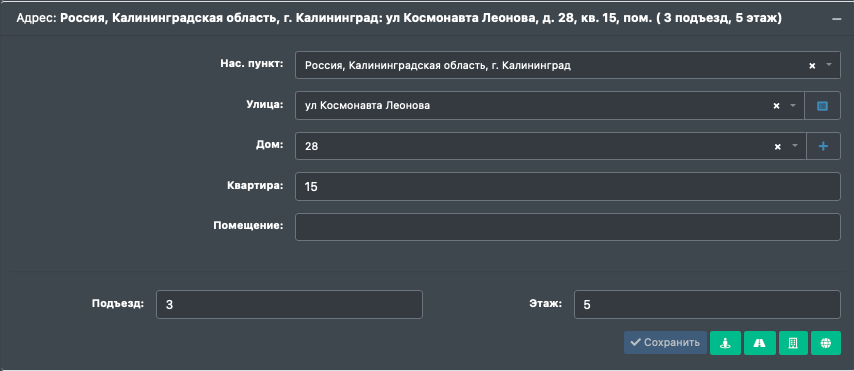Screen dimensions: 854x371
Task: Expand the Нас. пункт dropdown arrow
Action: coord(829,65)
